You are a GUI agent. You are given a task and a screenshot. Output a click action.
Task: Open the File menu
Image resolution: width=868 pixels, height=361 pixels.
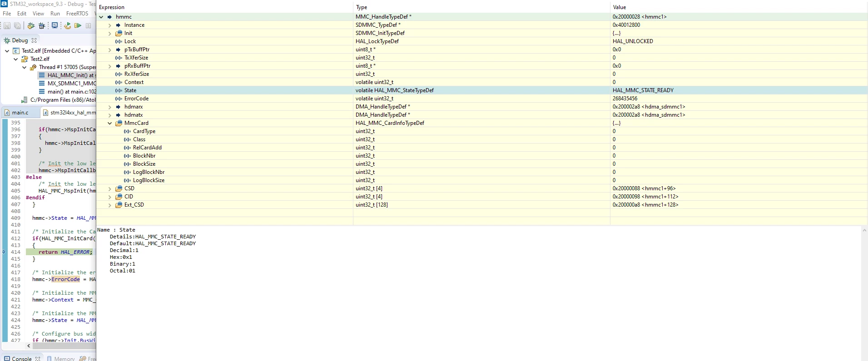tap(7, 14)
